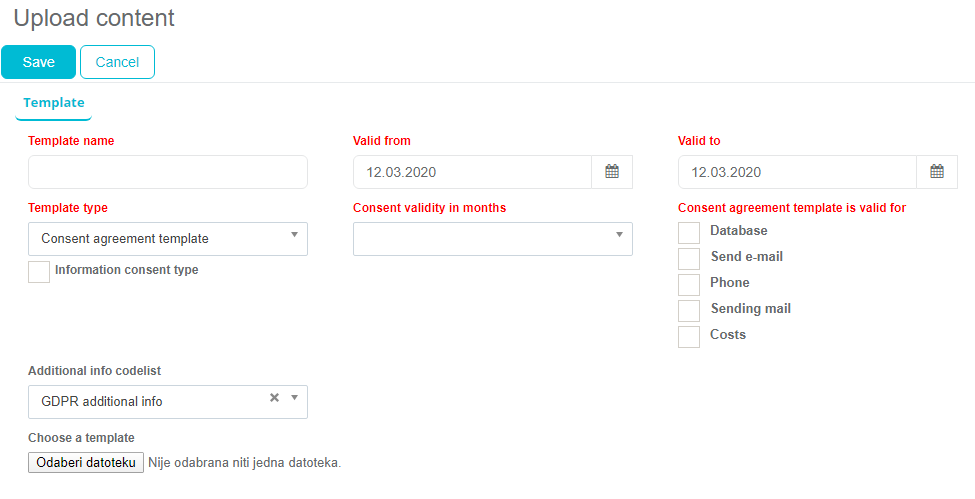Open the Valid to calendar picker
975x499 pixels.
tap(937, 172)
